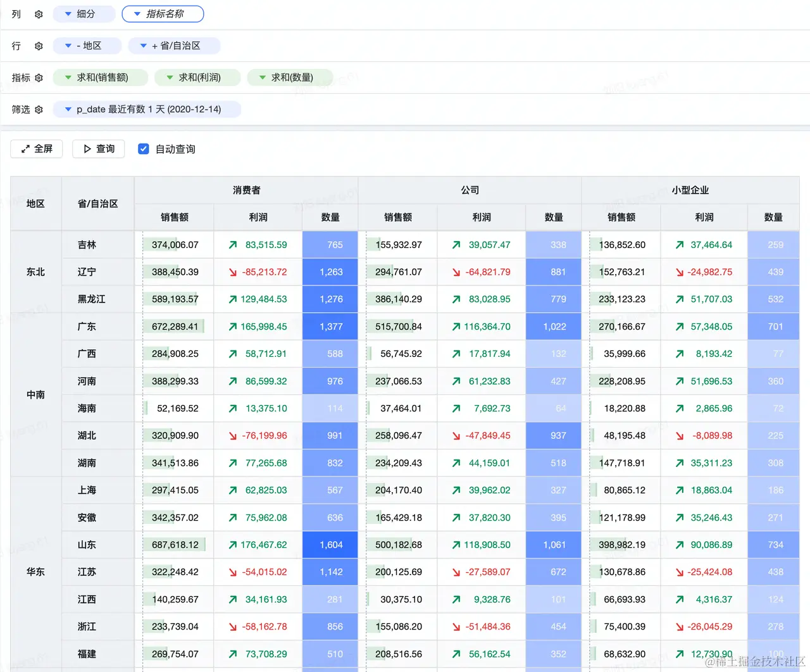Image resolution: width=810 pixels, height=672 pixels.
Task: Select the 华东 region cell
Action: click(36, 572)
